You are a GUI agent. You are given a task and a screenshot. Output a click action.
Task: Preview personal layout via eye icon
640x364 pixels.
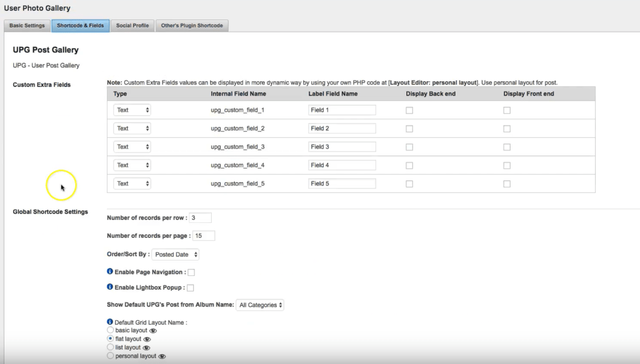162,357
